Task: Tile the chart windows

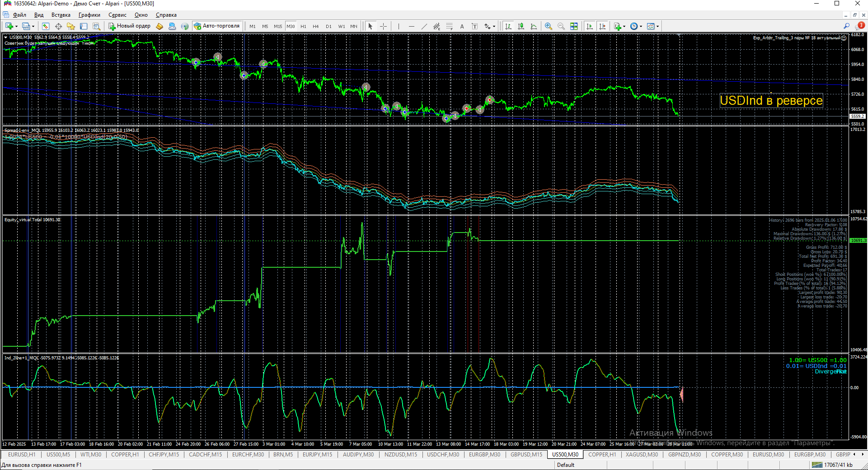Action: (x=574, y=26)
